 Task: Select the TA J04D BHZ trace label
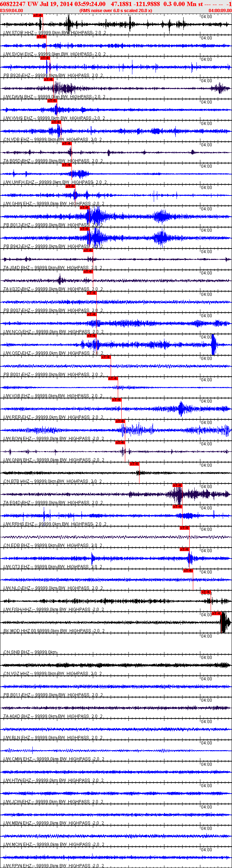pos(53,268)
